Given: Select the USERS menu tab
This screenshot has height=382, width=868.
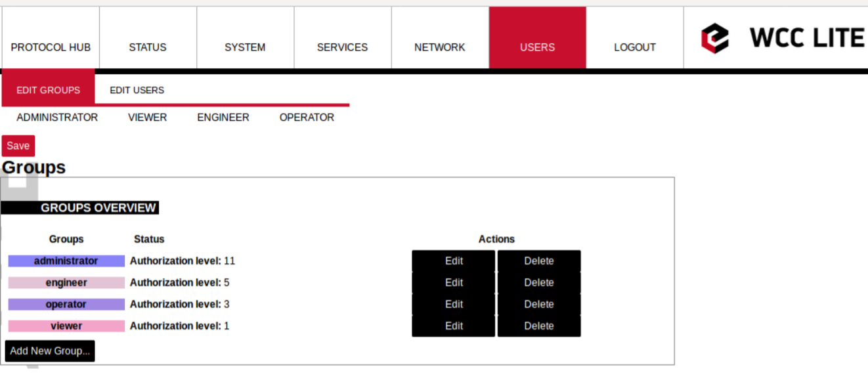Looking at the screenshot, I should 537,37.
